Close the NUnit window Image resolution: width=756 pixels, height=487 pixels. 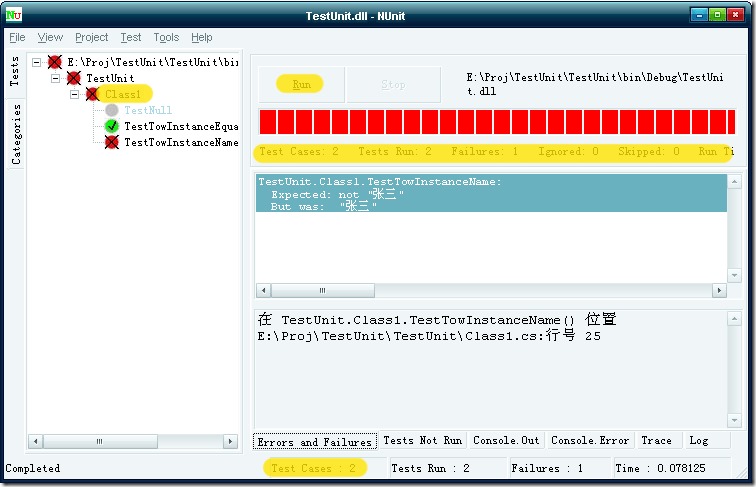[x=735, y=15]
